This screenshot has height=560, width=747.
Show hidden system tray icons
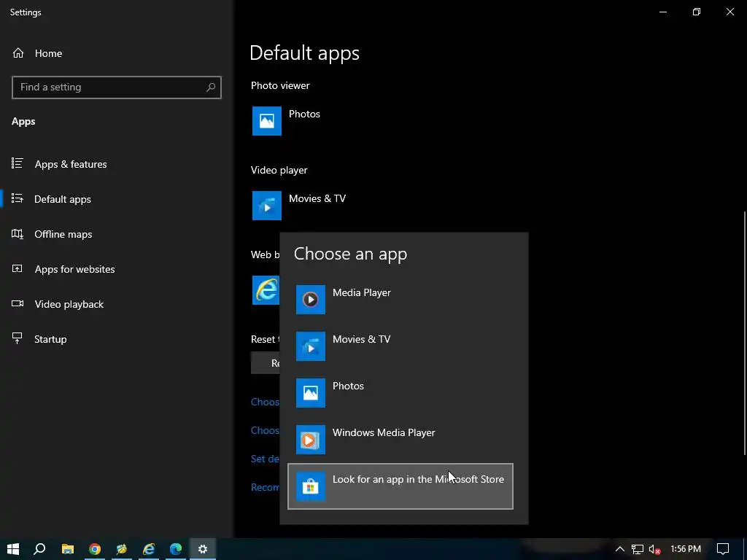click(619, 549)
